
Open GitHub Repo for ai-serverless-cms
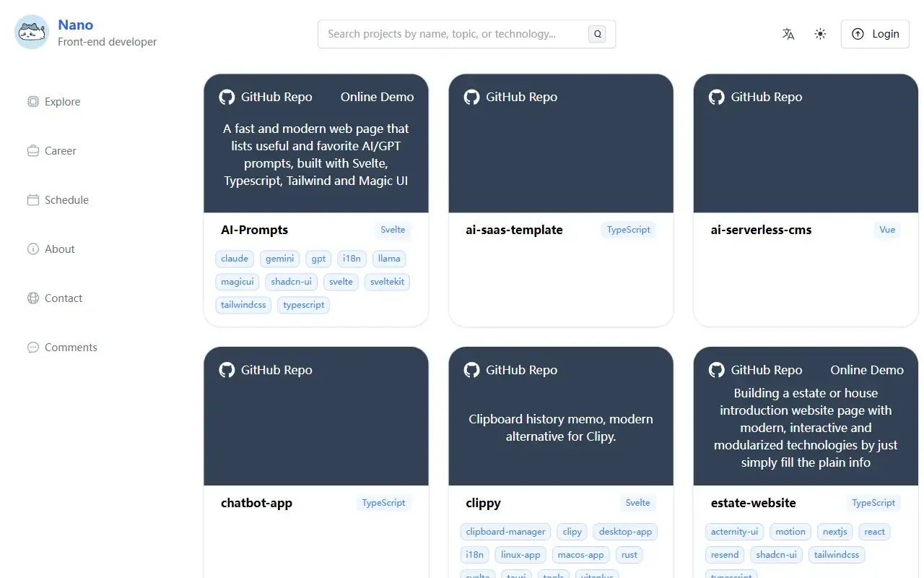755,97
